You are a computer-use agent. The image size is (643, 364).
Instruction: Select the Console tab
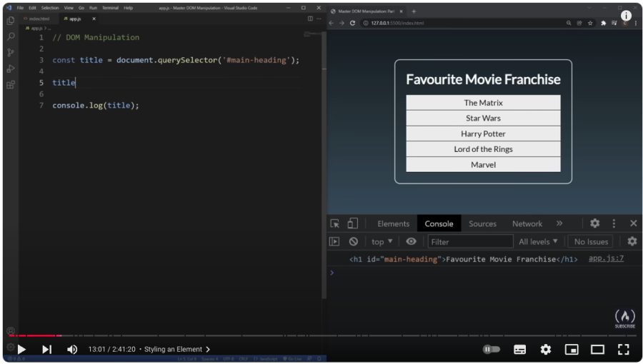pyautogui.click(x=439, y=223)
